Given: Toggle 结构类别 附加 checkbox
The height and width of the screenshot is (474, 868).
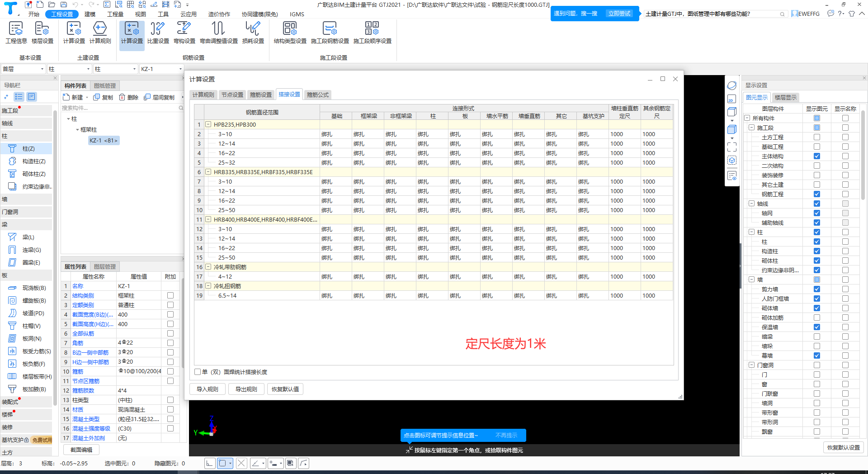Looking at the screenshot, I should coord(170,295).
